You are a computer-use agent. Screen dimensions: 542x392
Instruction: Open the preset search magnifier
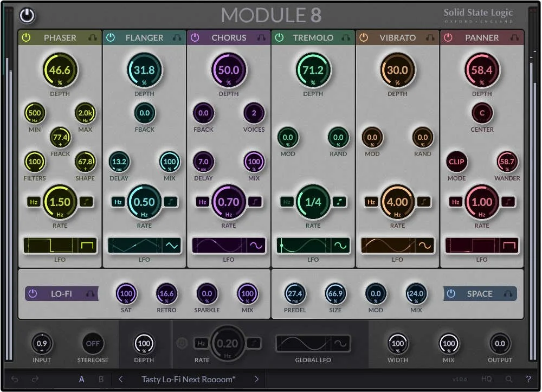tap(508, 379)
